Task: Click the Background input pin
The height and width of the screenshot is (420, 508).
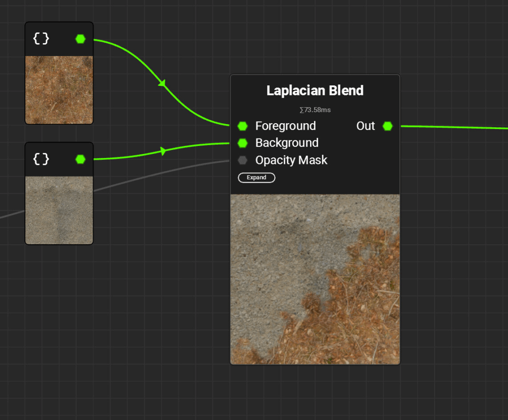Action: pos(242,143)
